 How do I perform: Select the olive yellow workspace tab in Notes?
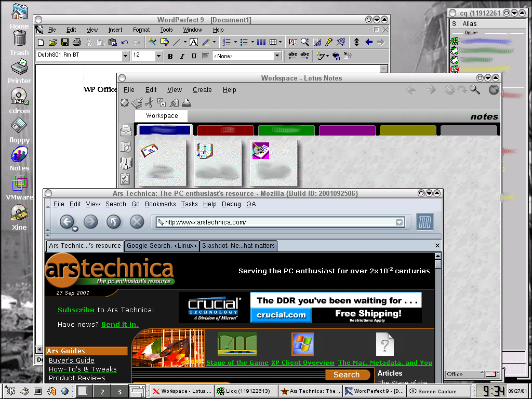[408, 130]
